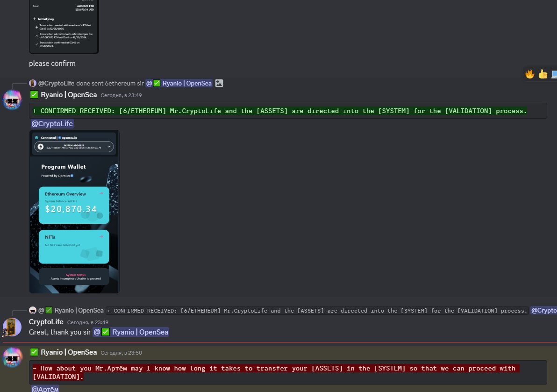Open Ryanio | OpenSea profile from 23:50 message
The width and height of the screenshot is (557, 392).
pos(69,352)
